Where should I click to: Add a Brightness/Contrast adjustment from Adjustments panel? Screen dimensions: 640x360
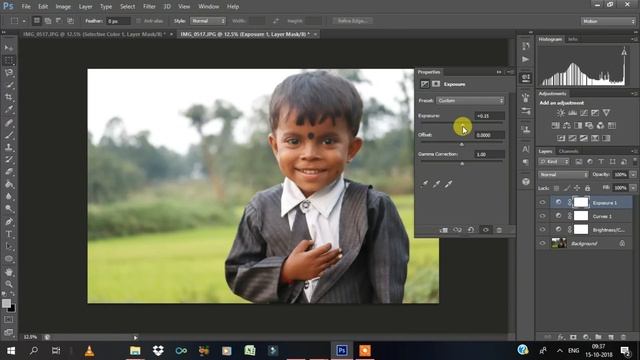coord(561,113)
